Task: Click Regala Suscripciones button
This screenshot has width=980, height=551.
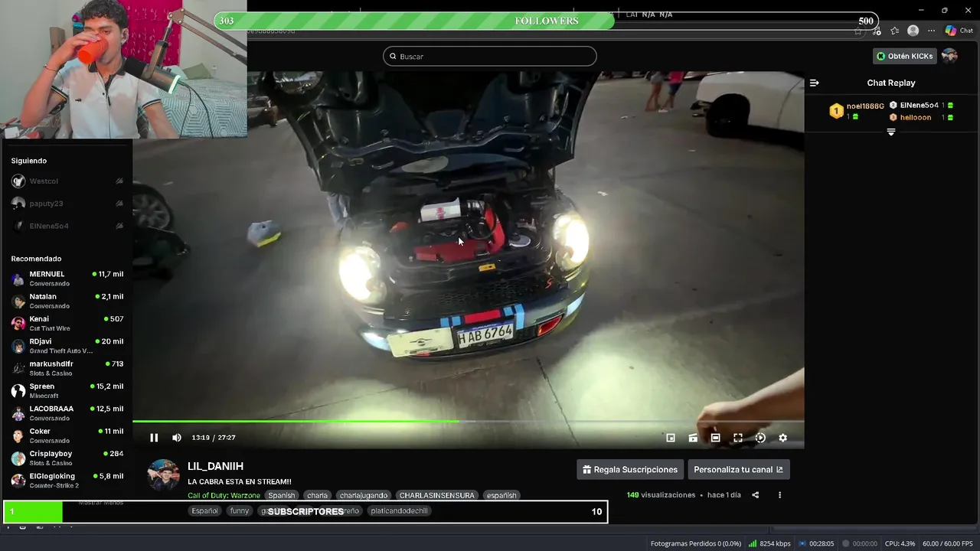Action: tap(629, 470)
